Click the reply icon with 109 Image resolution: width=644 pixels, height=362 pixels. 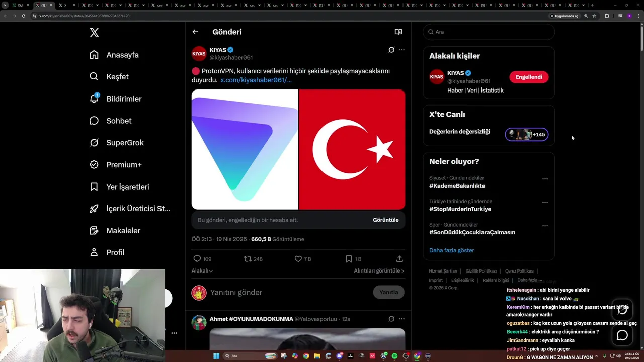click(197, 259)
